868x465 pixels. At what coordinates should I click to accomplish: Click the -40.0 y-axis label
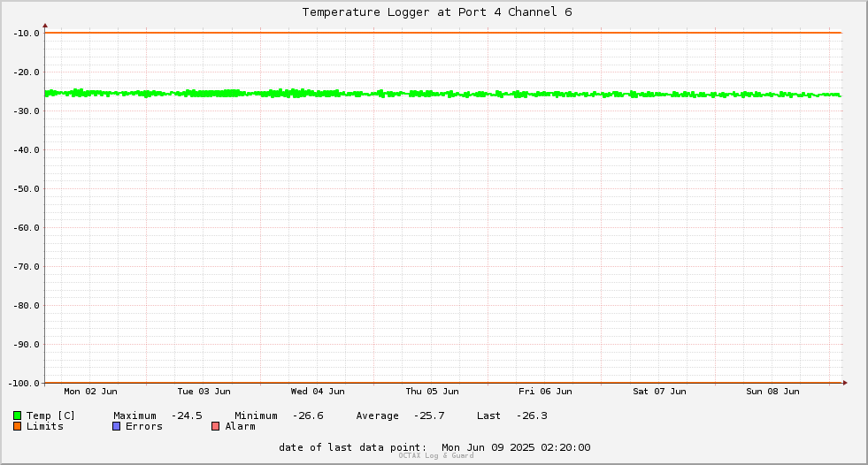coord(27,149)
